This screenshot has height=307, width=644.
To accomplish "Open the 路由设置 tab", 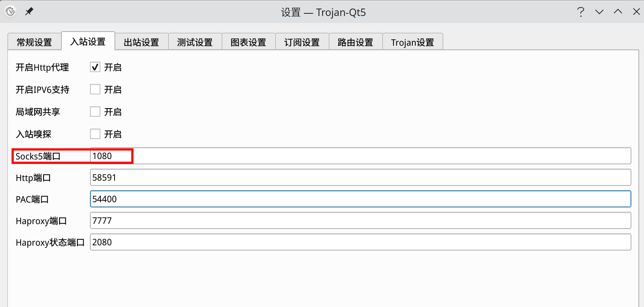I will (x=355, y=42).
